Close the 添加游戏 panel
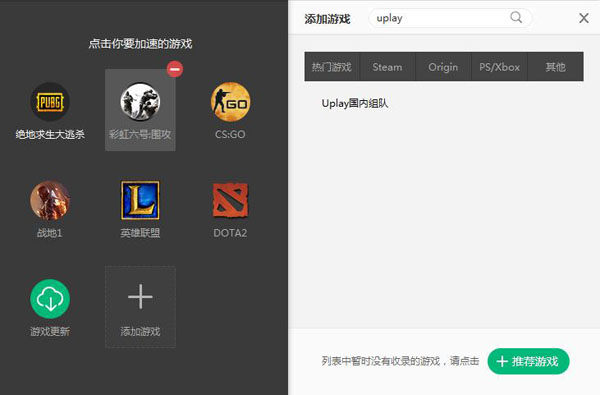This screenshot has height=395, width=600. click(584, 18)
